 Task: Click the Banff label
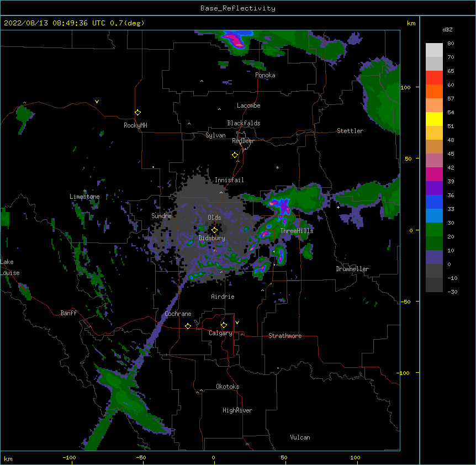[x=68, y=313]
